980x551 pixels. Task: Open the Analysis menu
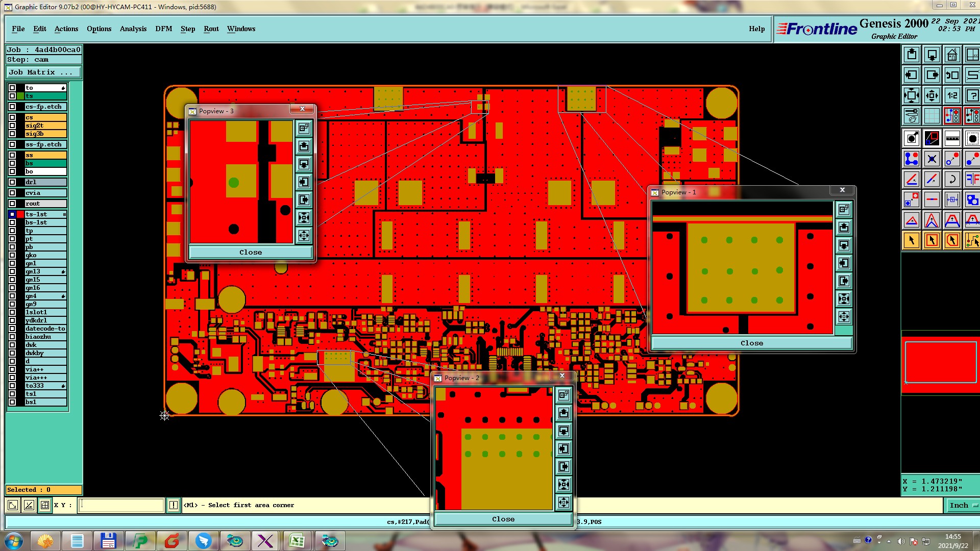click(x=133, y=29)
